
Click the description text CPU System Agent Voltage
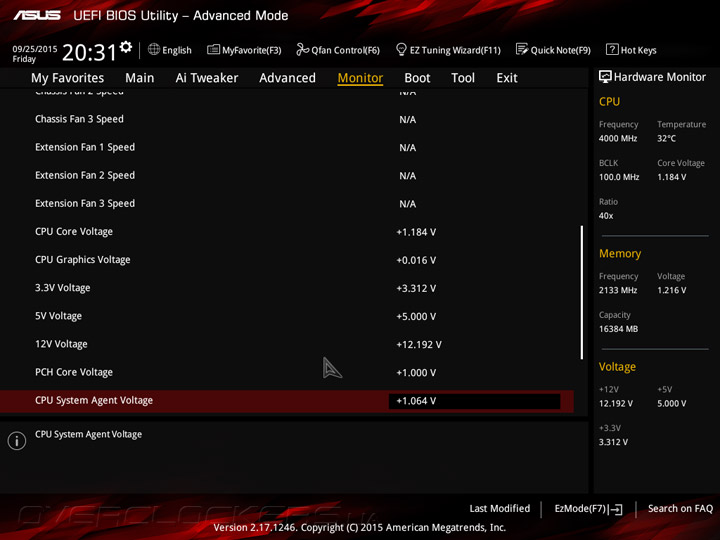coord(89,434)
